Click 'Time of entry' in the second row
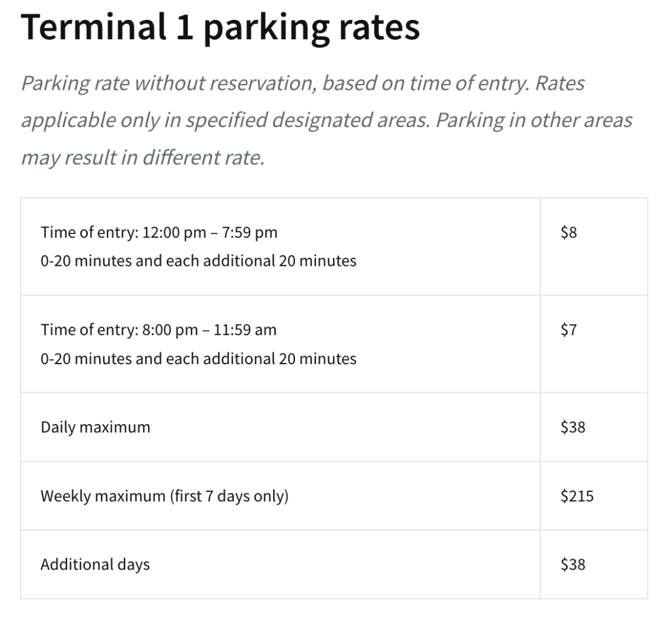Image resolution: width=672 pixels, height=617 pixels. click(x=90, y=330)
